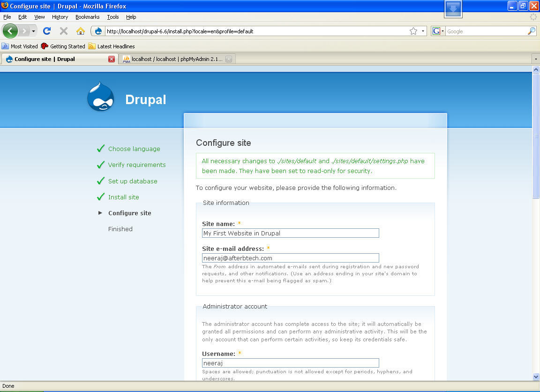Click the Site name input field
The image size is (540, 392).
[290, 233]
